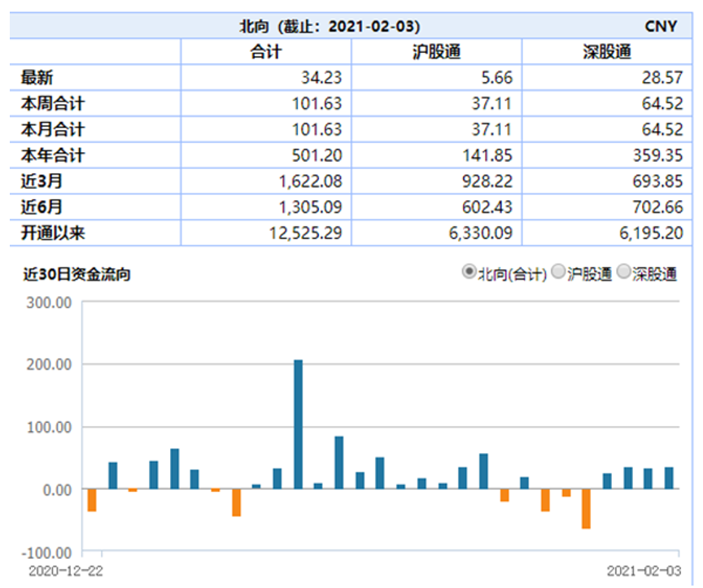Viewport: 703px width, 588px height.
Task: Click the lowest orange negative bar
Action: pos(586,508)
